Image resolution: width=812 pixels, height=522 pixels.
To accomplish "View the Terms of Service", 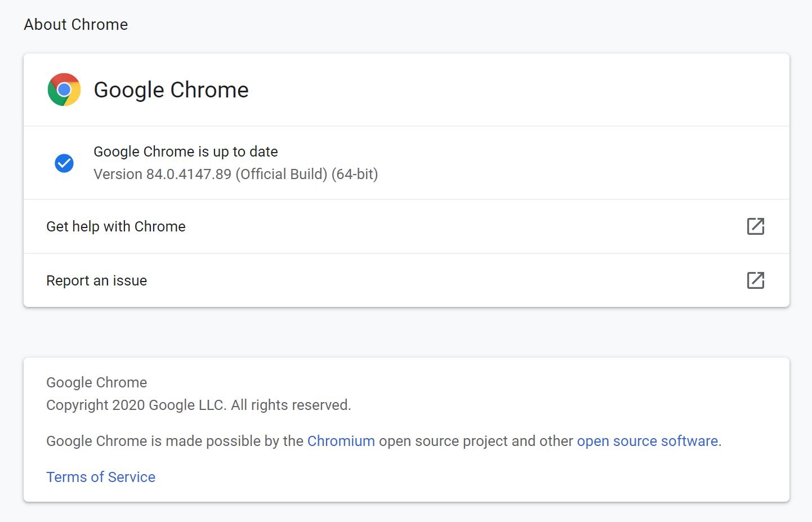I will (x=100, y=476).
